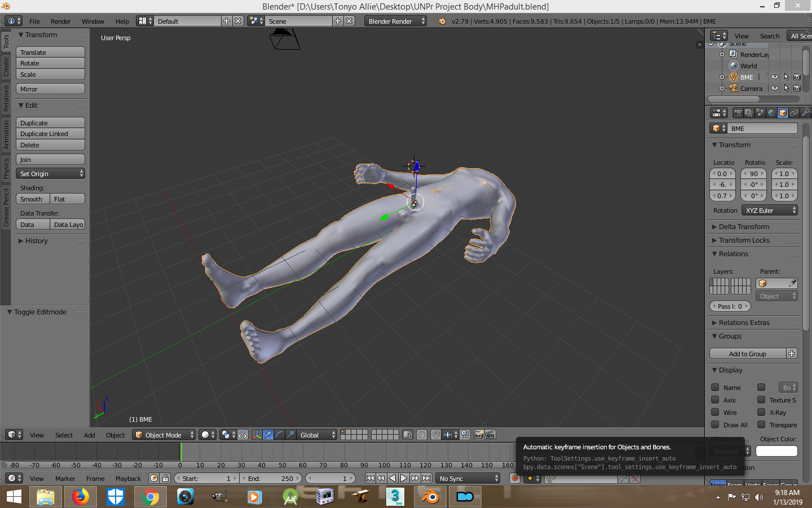Open the Blender Render engine dropdown
812x508 pixels.
(395, 21)
